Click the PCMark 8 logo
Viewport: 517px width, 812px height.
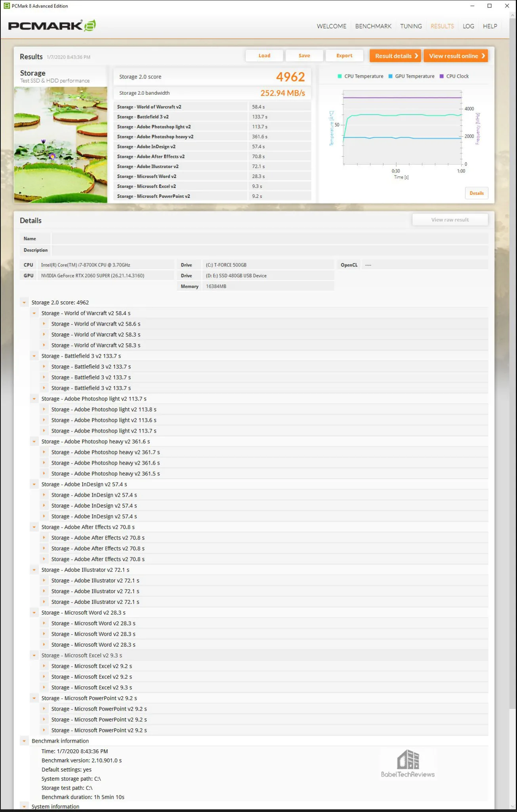[52, 25]
